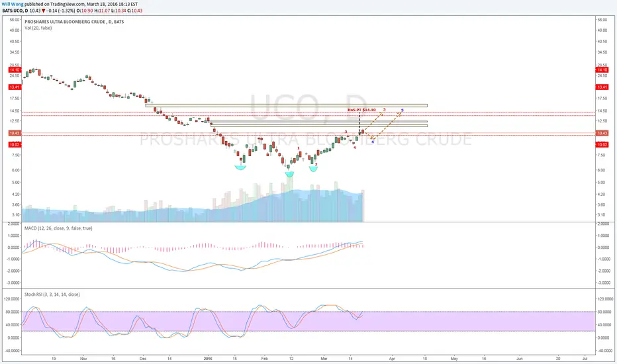Click the -0.14 (-1.32%) change value
This screenshot has width=617, height=364.
61,11
